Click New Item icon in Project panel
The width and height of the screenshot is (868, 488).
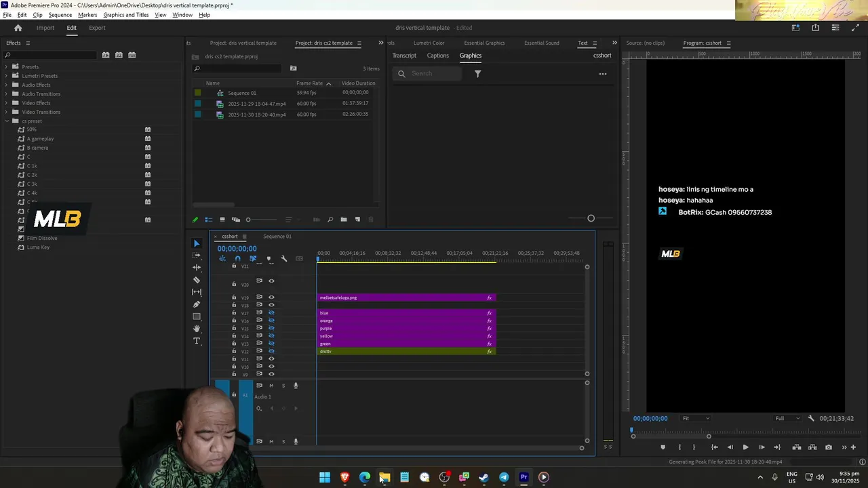pyautogui.click(x=357, y=220)
